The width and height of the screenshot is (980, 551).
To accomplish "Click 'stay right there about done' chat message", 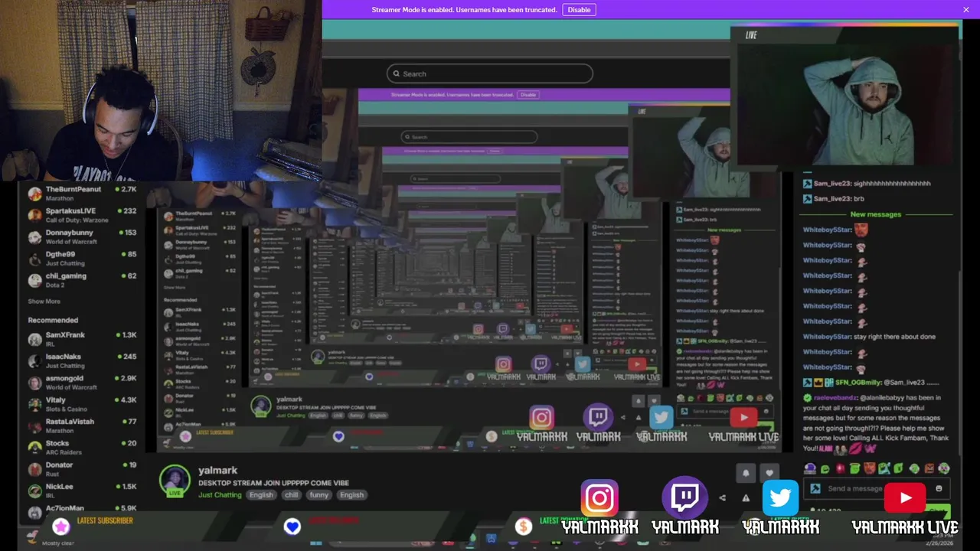I will (x=869, y=337).
